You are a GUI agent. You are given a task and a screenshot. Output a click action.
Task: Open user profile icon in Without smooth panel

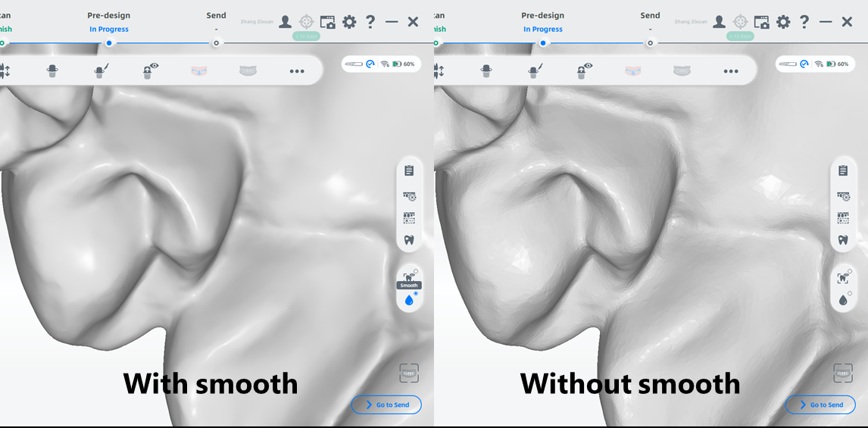point(719,22)
